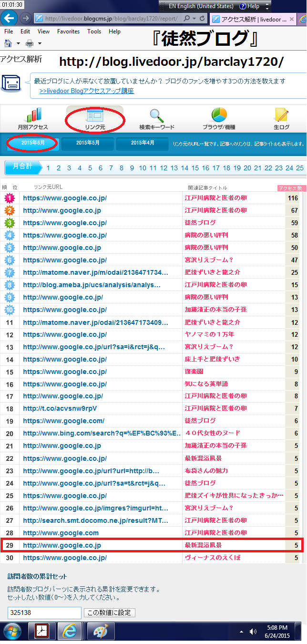The height and width of the screenshot is (644, 307).
Task: Open the Favorites menu
Action: 69,31
